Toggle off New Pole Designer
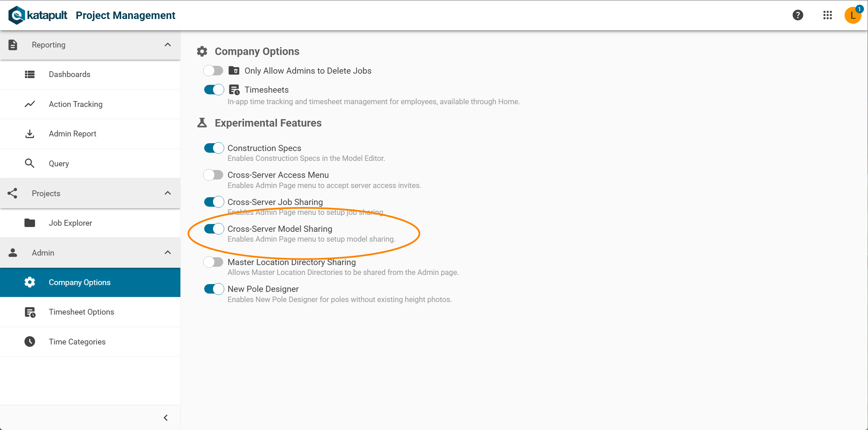The height and width of the screenshot is (430, 868). 214,289
